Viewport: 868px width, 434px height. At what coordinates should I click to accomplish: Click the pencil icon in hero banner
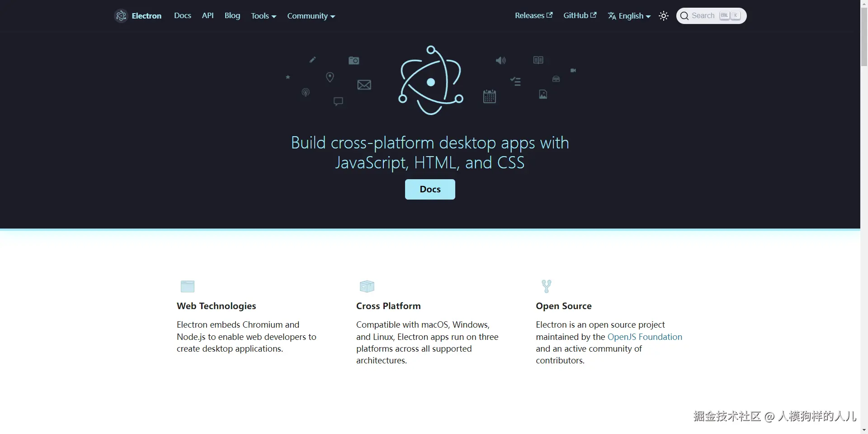click(x=312, y=60)
